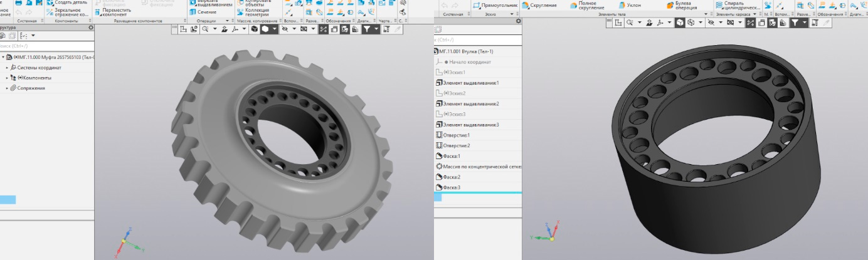Toggle hide-objects eye icon in right view toolbar

(x=711, y=23)
